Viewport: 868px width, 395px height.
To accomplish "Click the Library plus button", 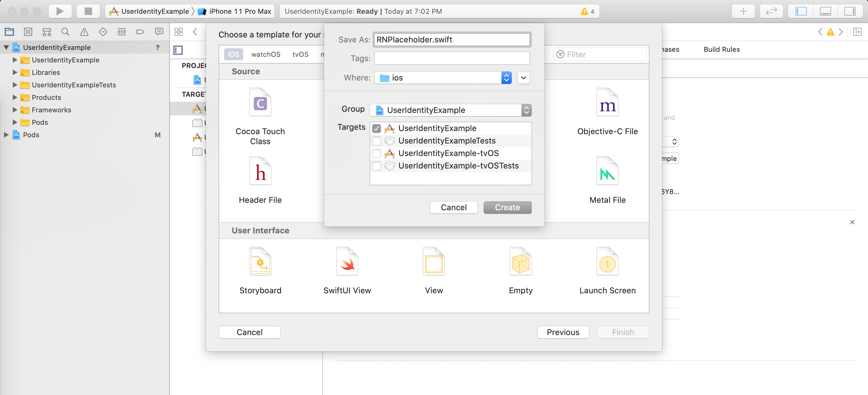I will coord(743,11).
